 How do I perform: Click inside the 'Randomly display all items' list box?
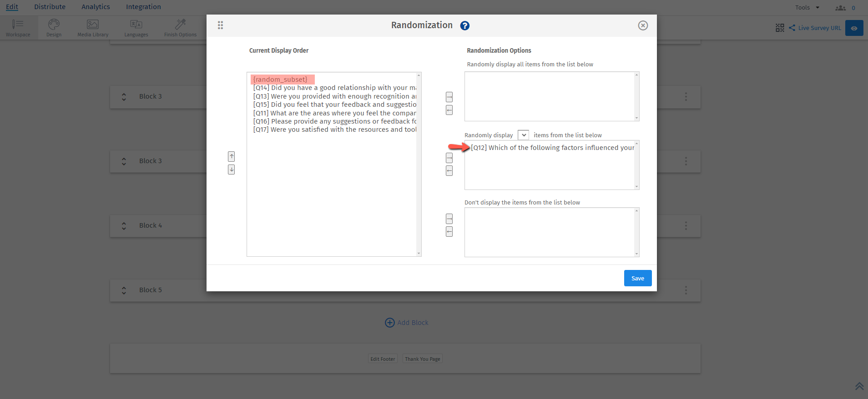pyautogui.click(x=550, y=96)
